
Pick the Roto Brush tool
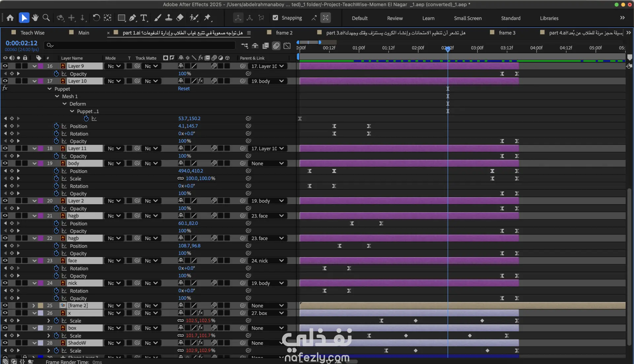pos(194,18)
